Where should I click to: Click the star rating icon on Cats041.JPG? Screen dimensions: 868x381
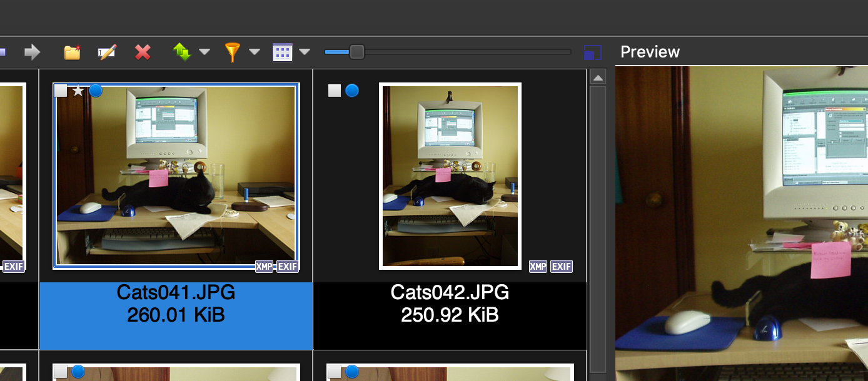(78, 91)
